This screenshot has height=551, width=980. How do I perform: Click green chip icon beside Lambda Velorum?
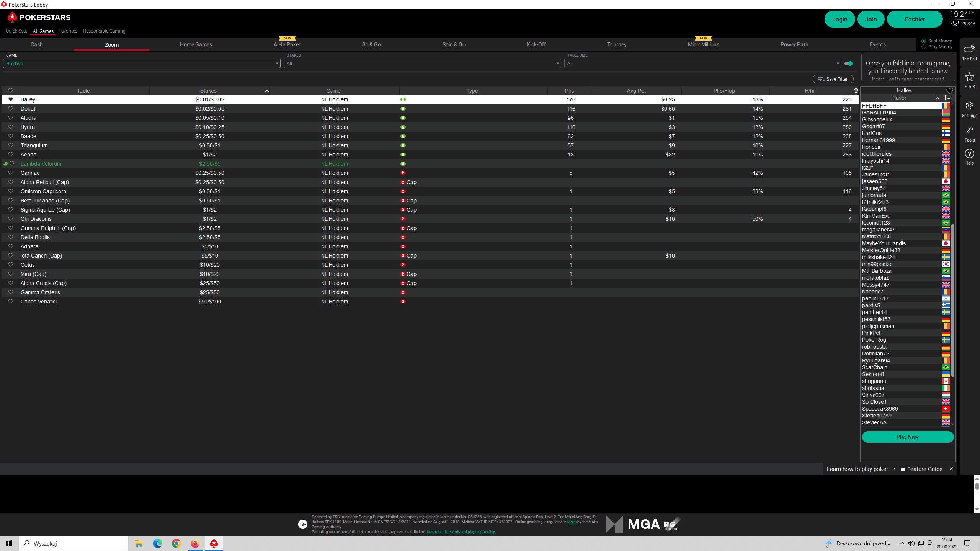pyautogui.click(x=5, y=164)
